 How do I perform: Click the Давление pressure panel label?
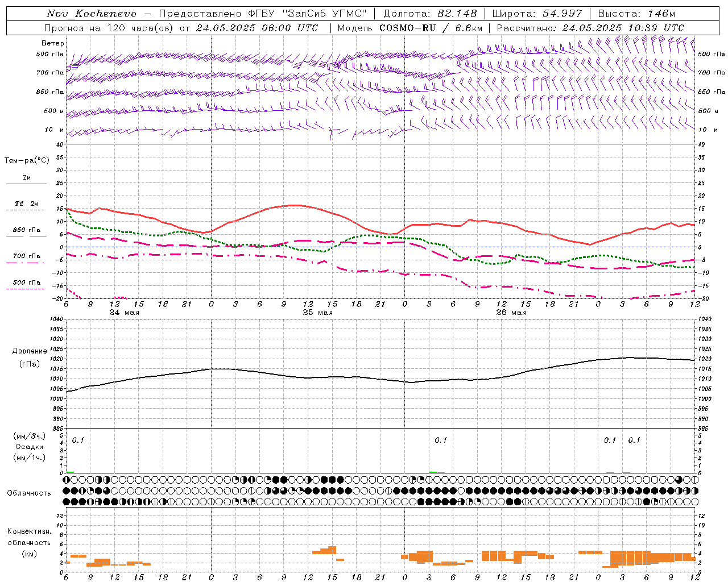(x=30, y=351)
